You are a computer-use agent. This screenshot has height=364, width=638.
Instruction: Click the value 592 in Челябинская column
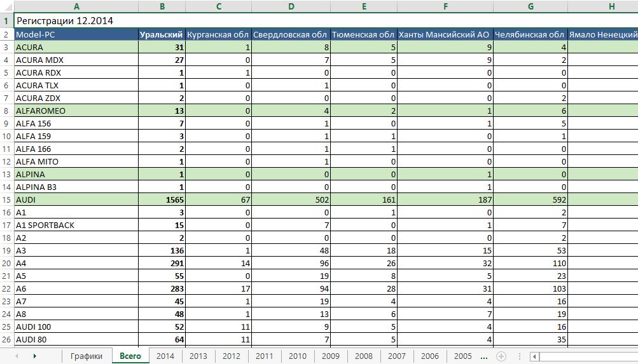click(x=531, y=199)
